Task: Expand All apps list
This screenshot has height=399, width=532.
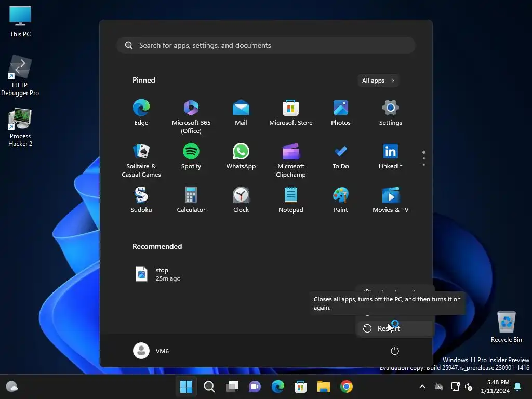Action: pyautogui.click(x=378, y=81)
